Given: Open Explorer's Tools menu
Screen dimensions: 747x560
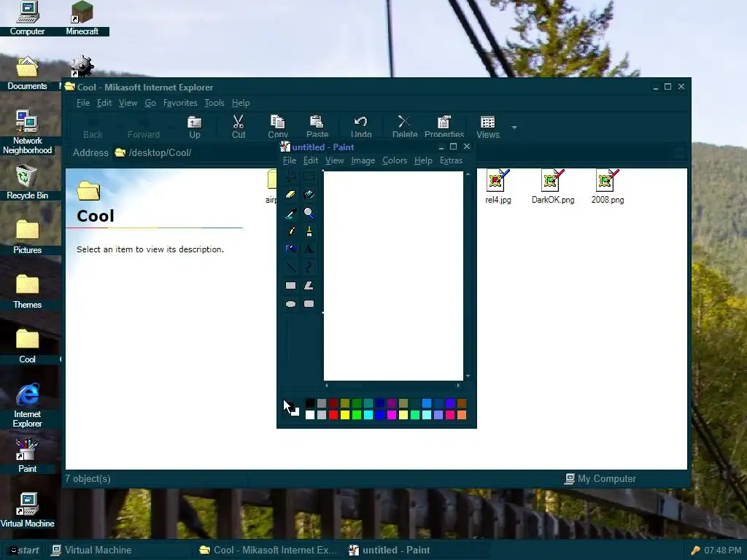Looking at the screenshot, I should (214, 103).
